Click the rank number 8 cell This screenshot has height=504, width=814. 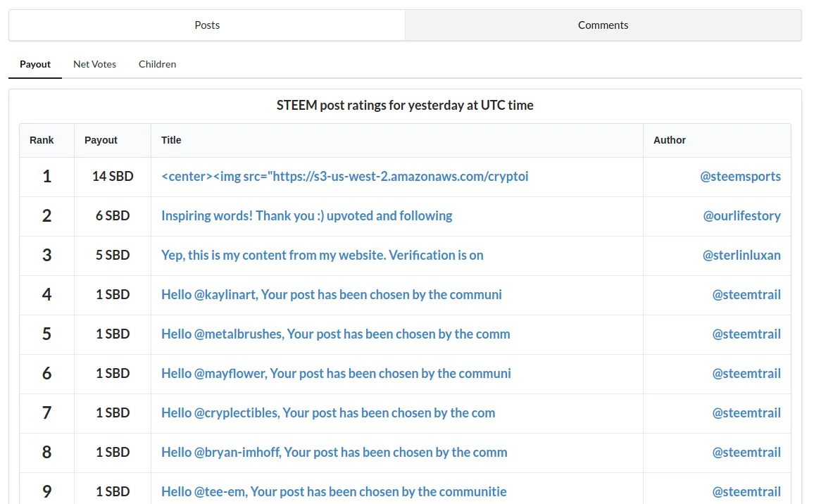pos(46,453)
